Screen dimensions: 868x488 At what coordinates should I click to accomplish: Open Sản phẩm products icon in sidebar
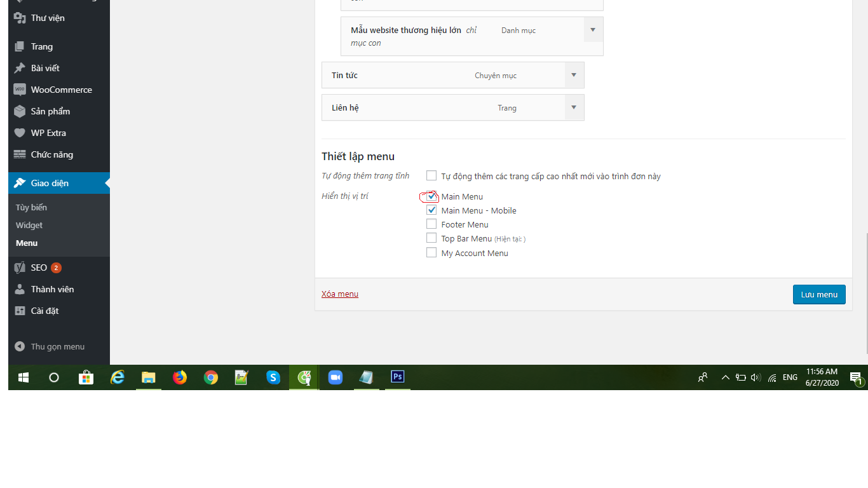[x=20, y=111]
